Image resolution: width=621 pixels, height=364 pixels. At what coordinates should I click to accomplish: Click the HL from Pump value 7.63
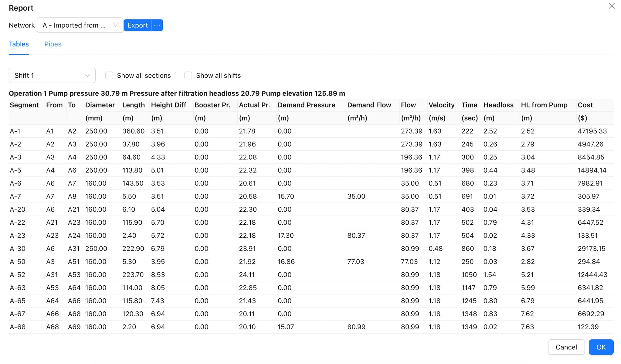[527, 327]
